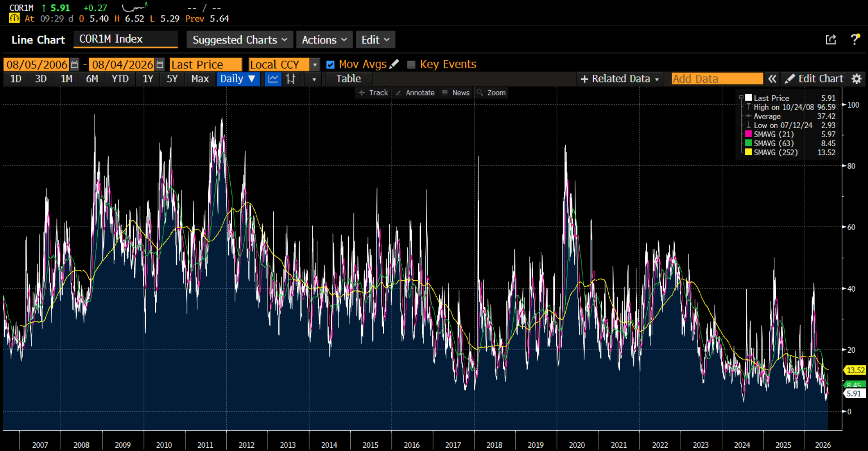Screen dimensions: 868x451
Task: Click the white Last Price legend swatch
Action: pos(749,98)
